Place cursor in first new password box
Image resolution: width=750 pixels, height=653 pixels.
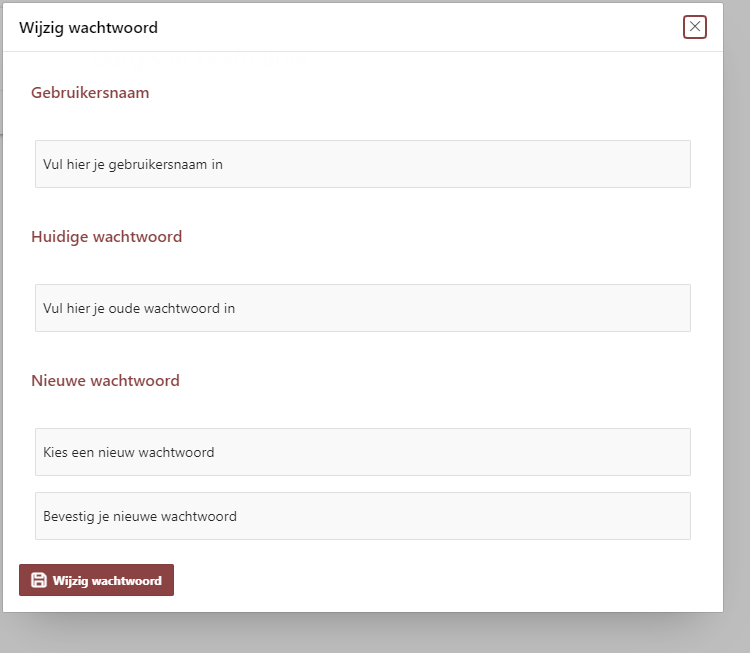click(x=363, y=452)
